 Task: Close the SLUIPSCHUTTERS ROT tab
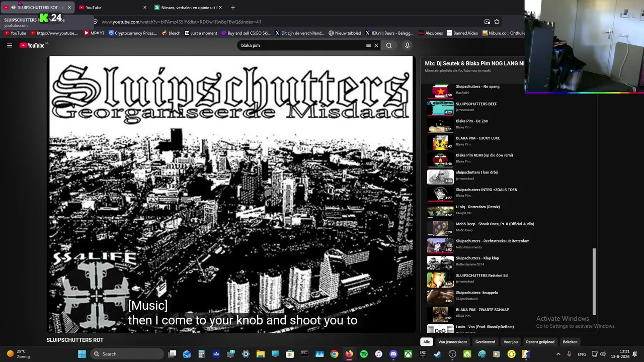tap(69, 8)
